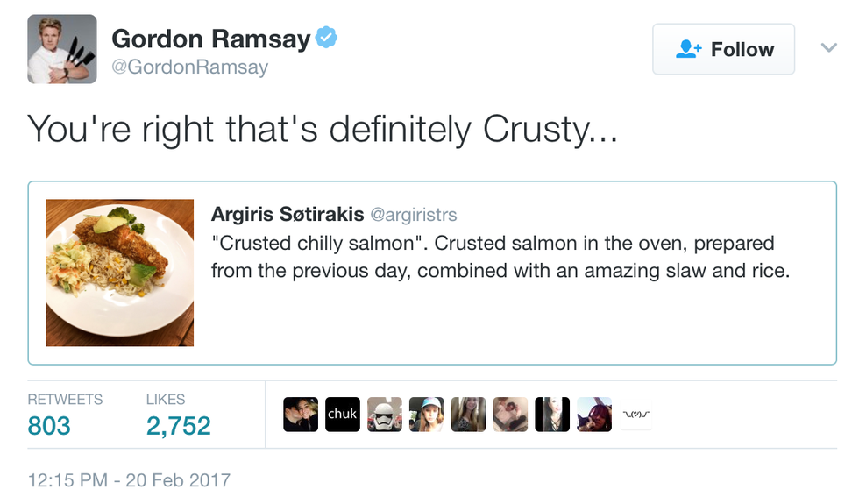859x504 pixels.
Task: Click the avatar with the blue cap
Action: (426, 415)
